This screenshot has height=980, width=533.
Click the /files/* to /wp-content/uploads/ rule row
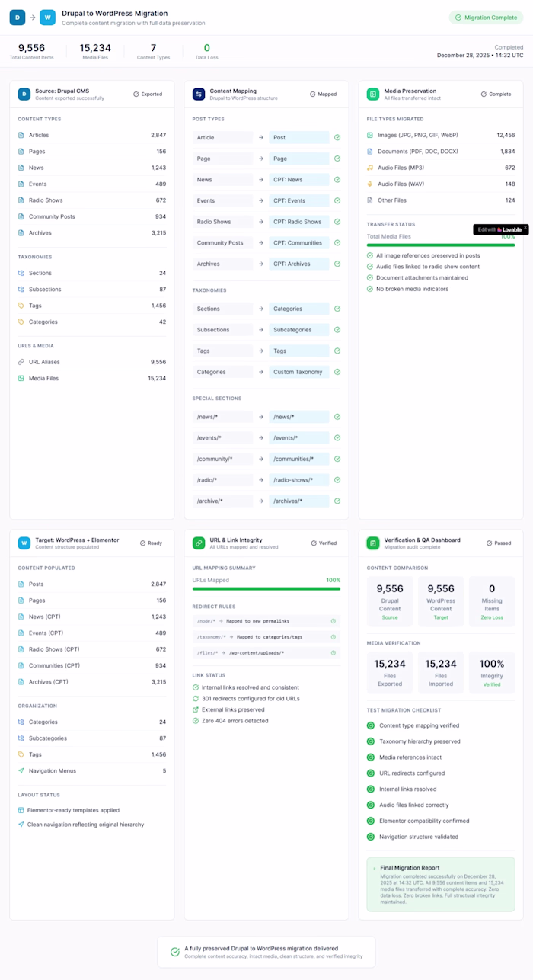266,653
